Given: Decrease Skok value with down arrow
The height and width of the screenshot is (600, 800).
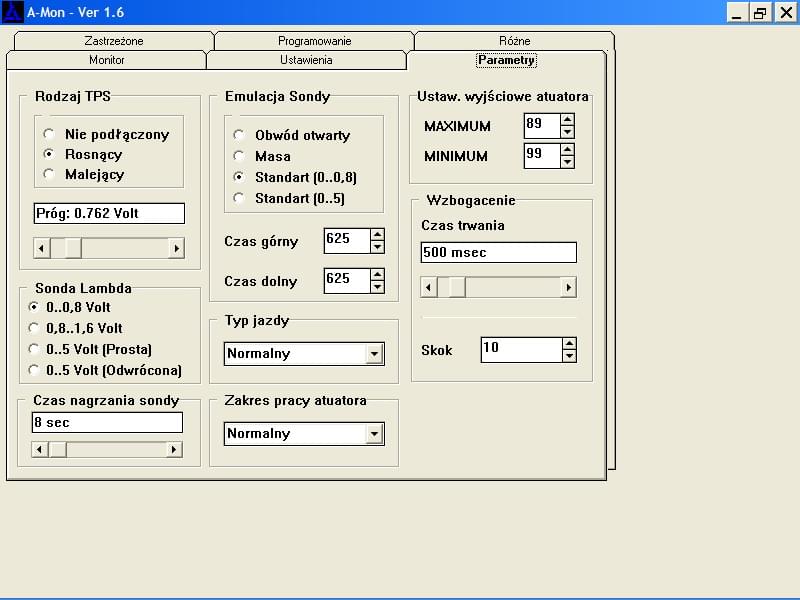Looking at the screenshot, I should [569, 356].
